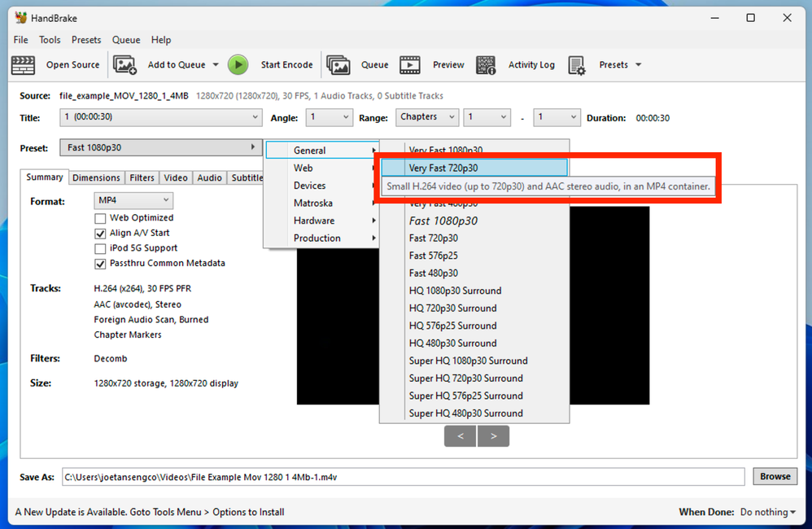Click the Open Source label
Image resolution: width=812 pixels, height=529 pixels.
72,65
